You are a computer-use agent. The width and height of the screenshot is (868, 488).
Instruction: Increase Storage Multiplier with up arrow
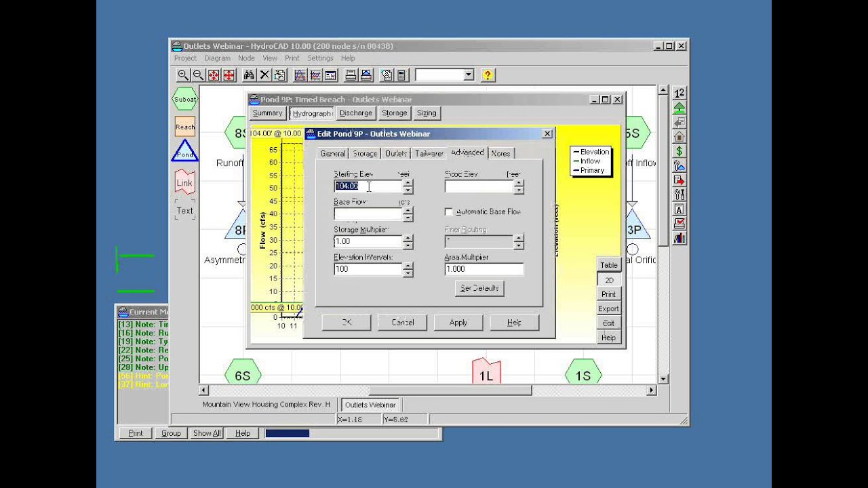tap(408, 238)
